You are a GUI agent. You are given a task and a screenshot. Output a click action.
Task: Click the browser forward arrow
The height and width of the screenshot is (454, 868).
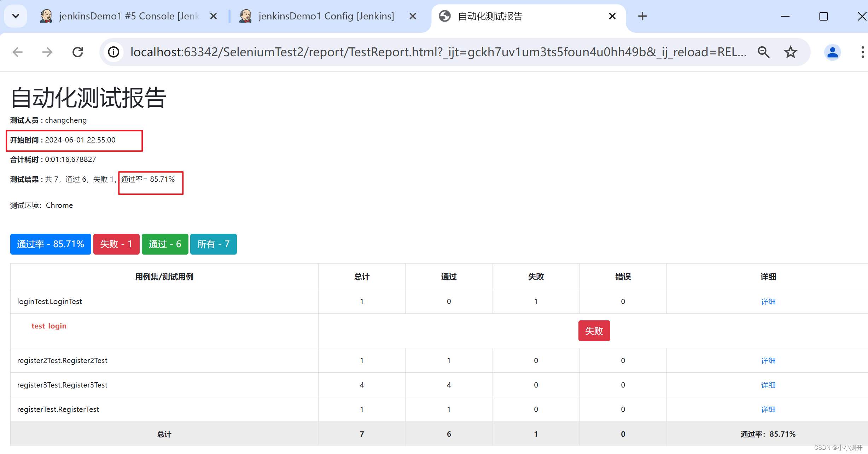pos(47,52)
